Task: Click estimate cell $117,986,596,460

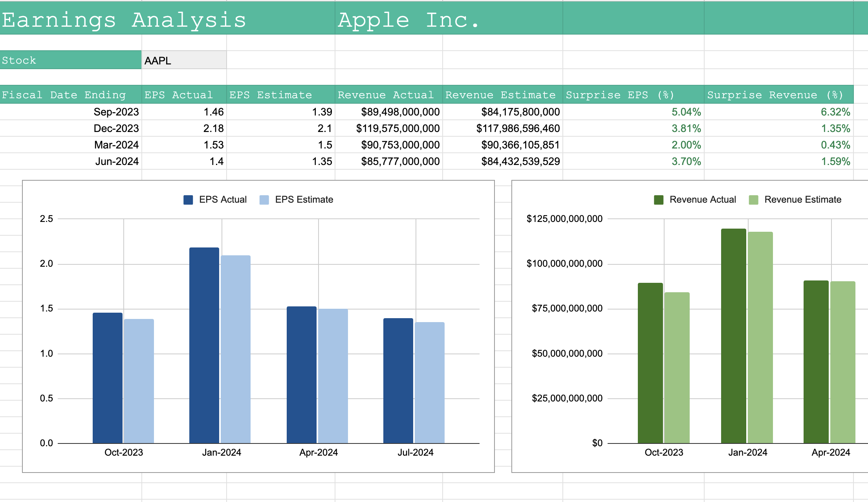Action: pos(503,128)
